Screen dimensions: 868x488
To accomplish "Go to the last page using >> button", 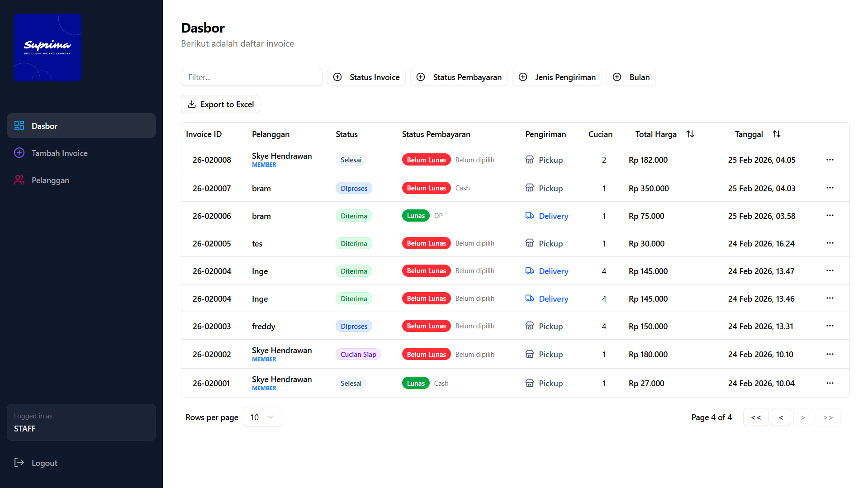I will pyautogui.click(x=828, y=417).
